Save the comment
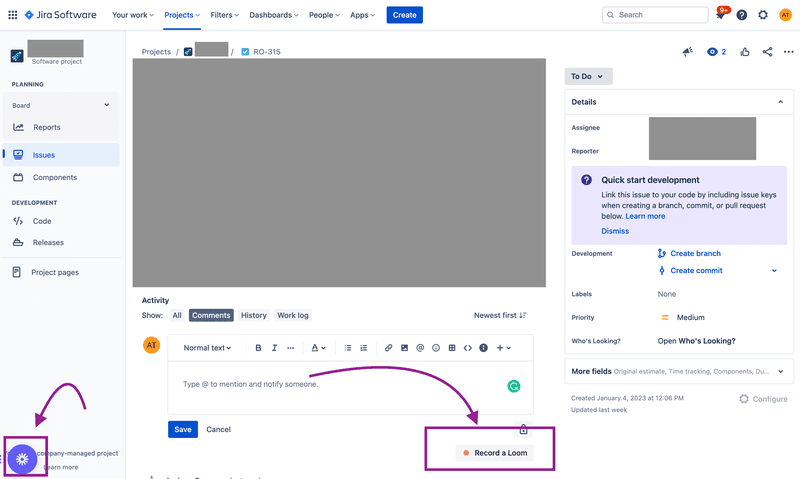The height and width of the screenshot is (479, 800). click(x=183, y=430)
